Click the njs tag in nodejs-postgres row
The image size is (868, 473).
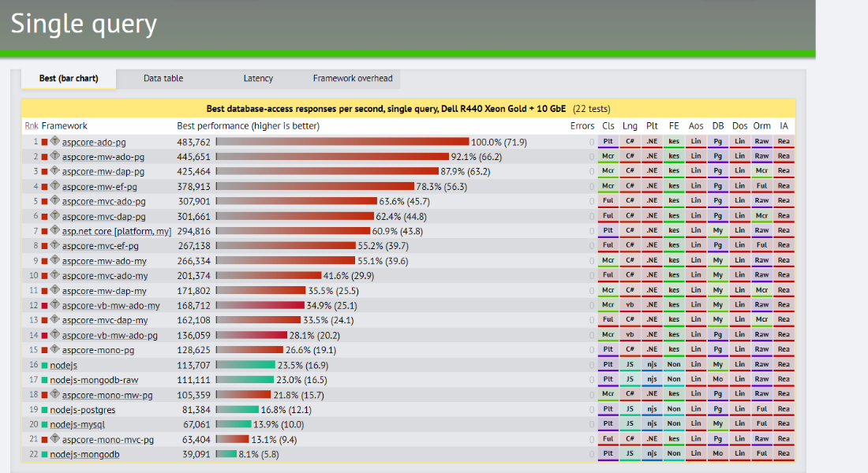(x=652, y=409)
